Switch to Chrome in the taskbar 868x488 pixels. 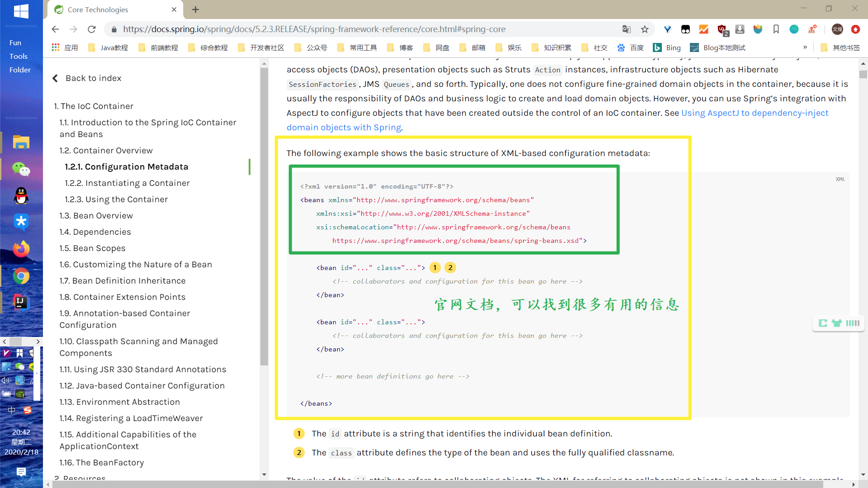coord(21,276)
